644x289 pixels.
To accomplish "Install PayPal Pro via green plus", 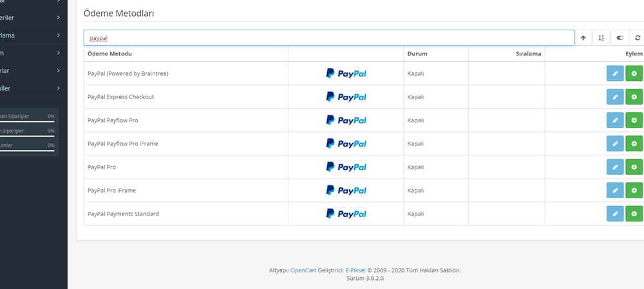I will [x=634, y=167].
